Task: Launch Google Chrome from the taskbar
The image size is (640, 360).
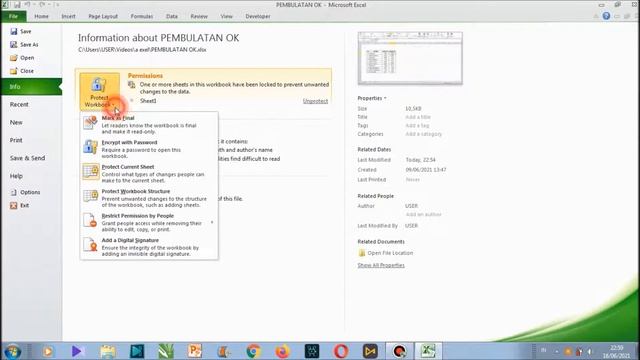Action: coord(253,351)
